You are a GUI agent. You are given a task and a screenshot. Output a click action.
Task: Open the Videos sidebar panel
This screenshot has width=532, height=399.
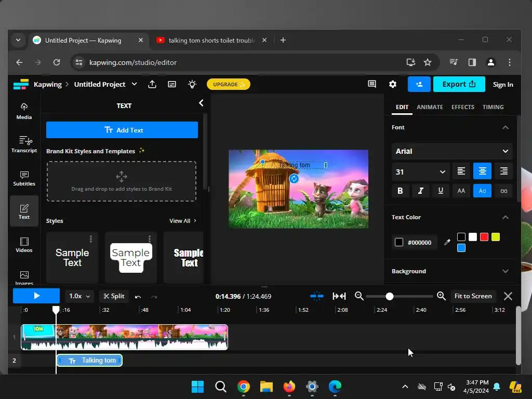(24, 245)
